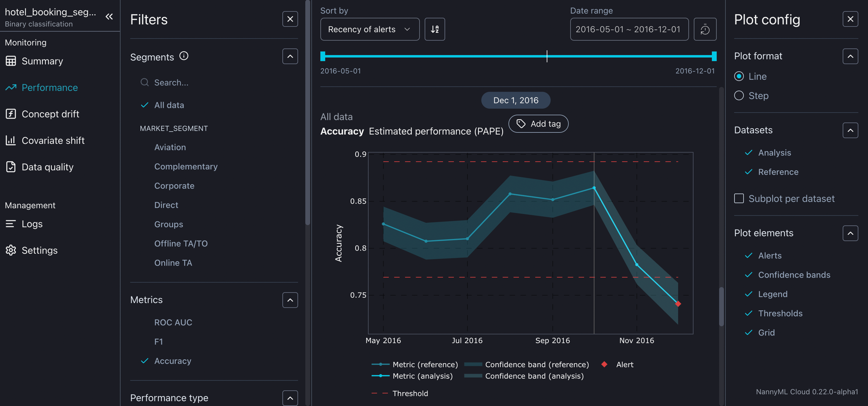This screenshot has height=406, width=868.
Task: Open the Recency of alerts sort dropdown
Action: (x=369, y=29)
